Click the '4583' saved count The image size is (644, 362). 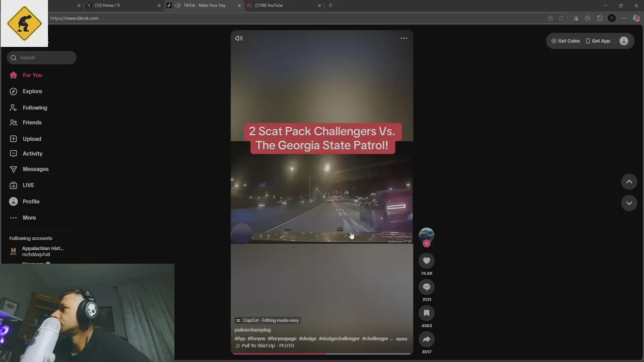427,326
